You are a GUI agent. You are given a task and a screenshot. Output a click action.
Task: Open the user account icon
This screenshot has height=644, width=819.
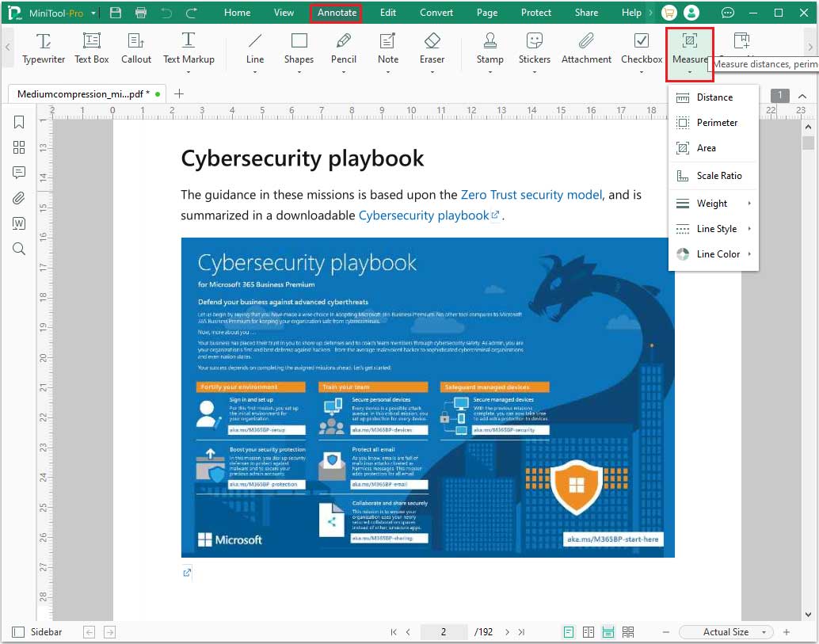point(691,13)
